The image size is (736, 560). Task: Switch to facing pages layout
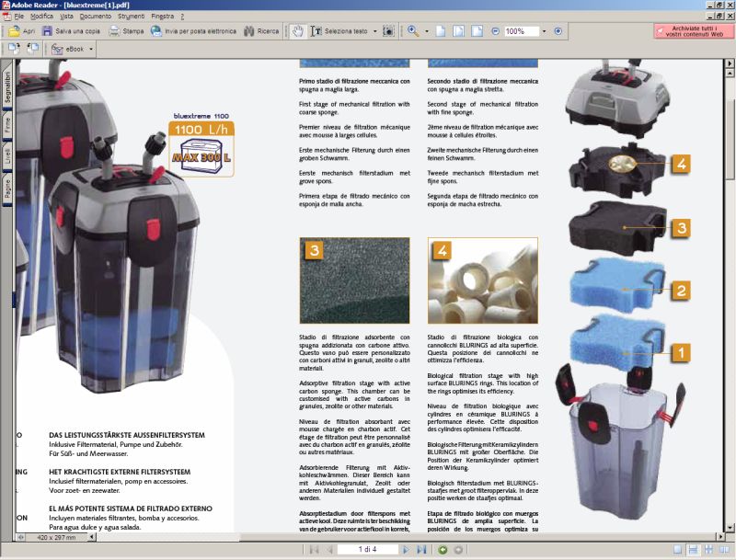click(x=724, y=549)
